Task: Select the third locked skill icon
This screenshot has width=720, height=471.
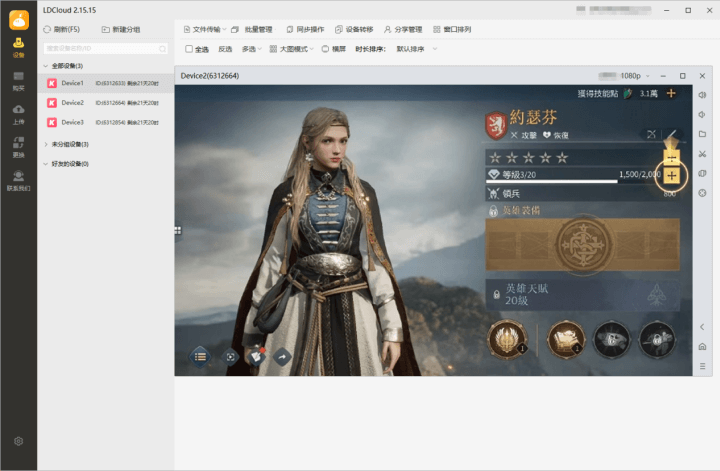Action: coord(612,339)
